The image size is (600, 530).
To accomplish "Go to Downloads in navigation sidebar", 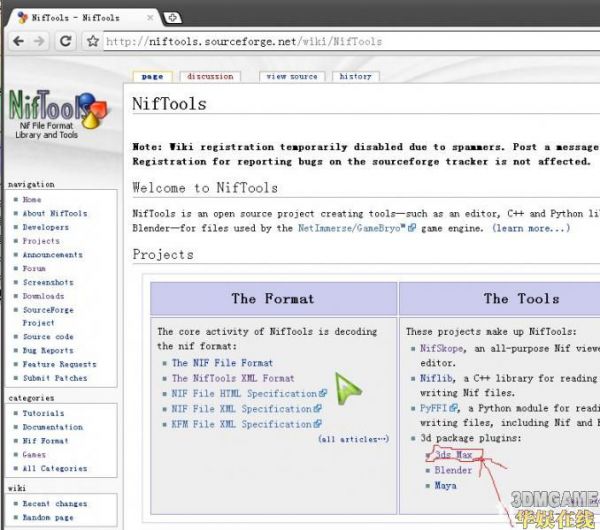I will pyautogui.click(x=43, y=296).
